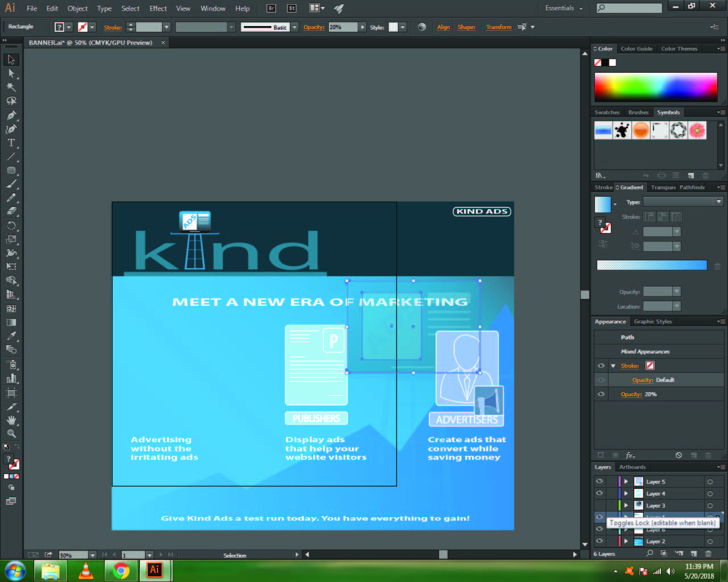
Task: Create a new layer in Layers panel
Action: click(693, 553)
